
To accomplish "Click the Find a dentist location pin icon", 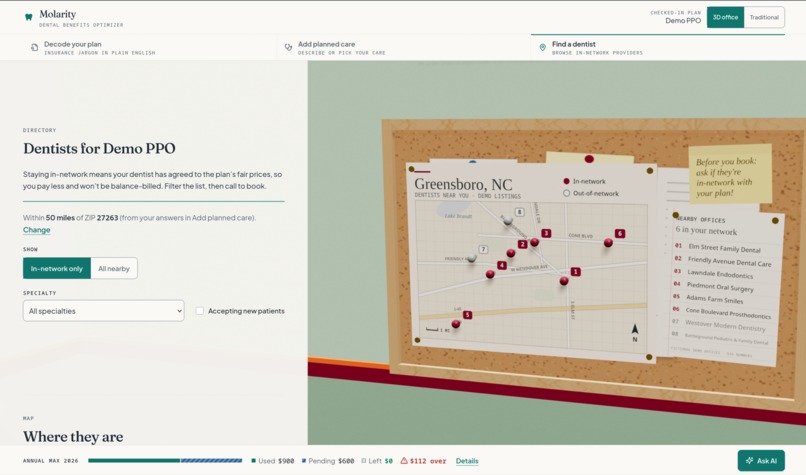I will (542, 47).
